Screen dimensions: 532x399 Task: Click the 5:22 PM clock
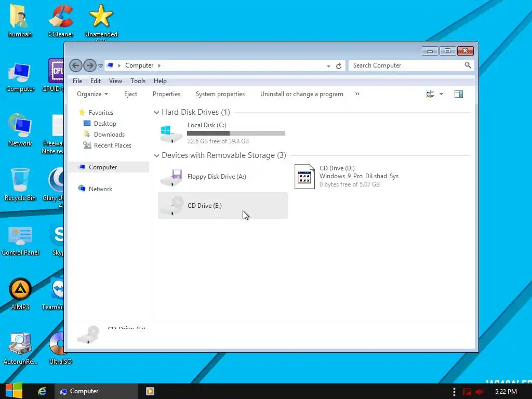(506, 392)
